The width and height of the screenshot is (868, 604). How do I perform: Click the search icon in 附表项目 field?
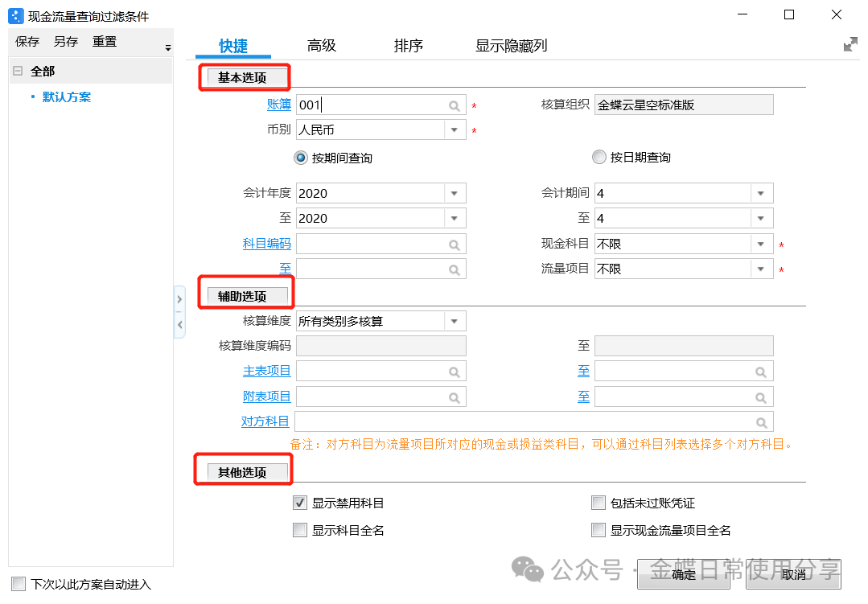[455, 397]
